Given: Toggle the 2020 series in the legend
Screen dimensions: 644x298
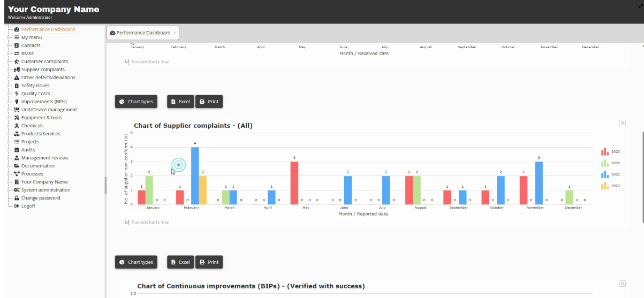Looking at the screenshot, I should pos(610,152).
